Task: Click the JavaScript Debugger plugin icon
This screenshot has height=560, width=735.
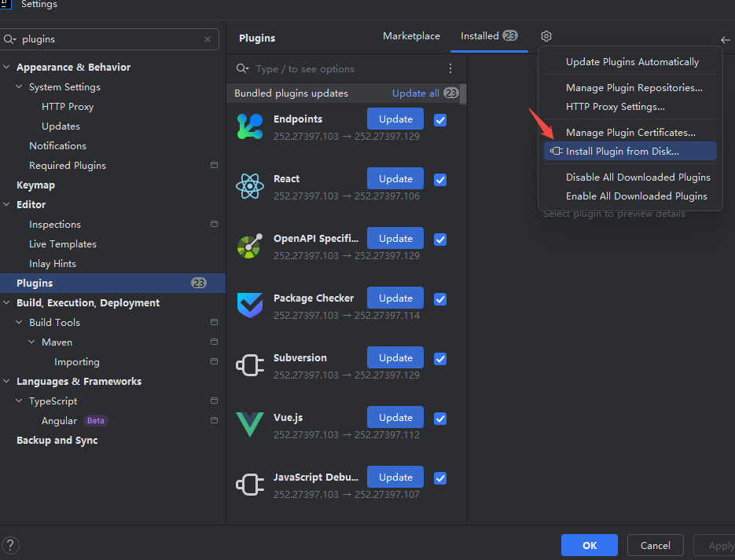Action: point(250,485)
